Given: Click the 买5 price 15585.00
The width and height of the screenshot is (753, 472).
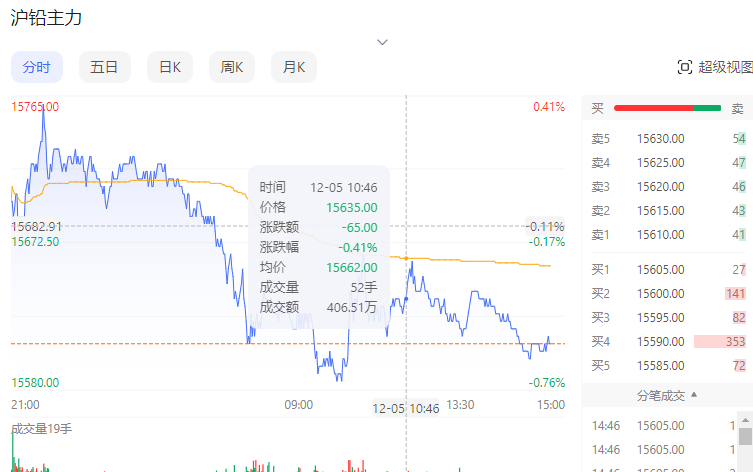Looking at the screenshot, I should tap(661, 366).
